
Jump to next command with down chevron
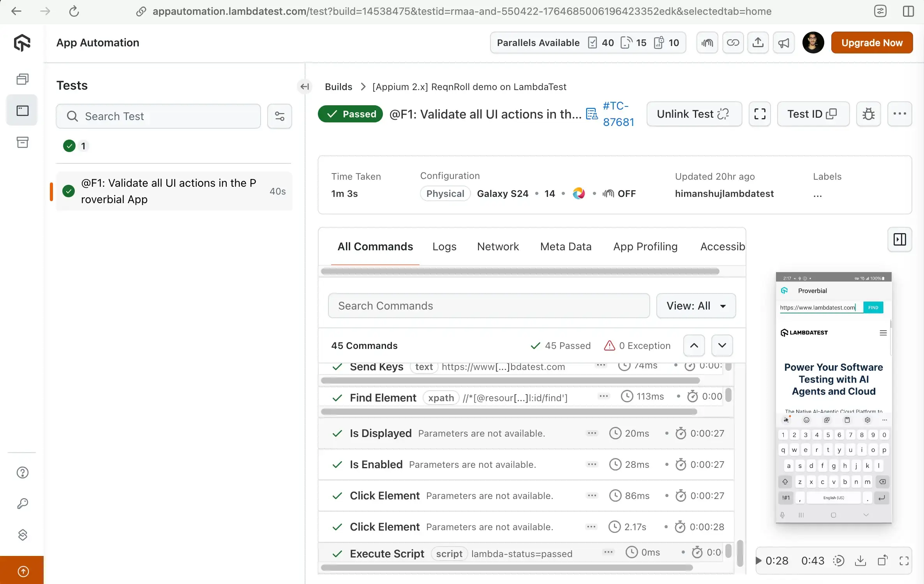click(x=722, y=345)
